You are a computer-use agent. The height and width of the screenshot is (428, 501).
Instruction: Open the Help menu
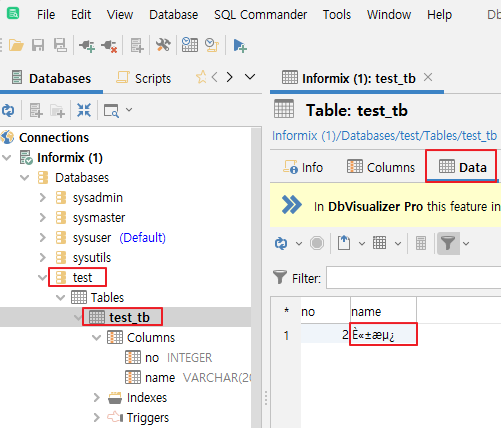[x=439, y=15]
